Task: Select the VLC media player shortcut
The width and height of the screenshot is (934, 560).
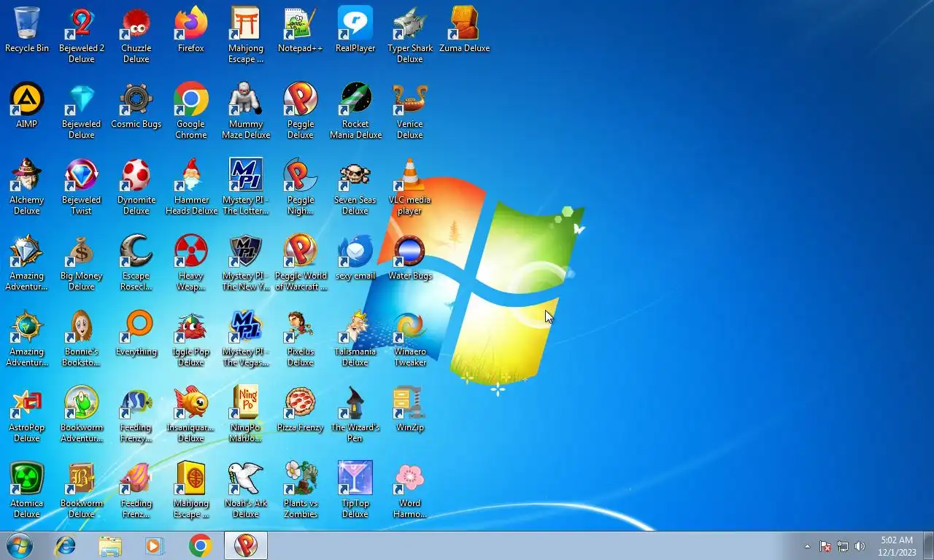Action: click(410, 187)
